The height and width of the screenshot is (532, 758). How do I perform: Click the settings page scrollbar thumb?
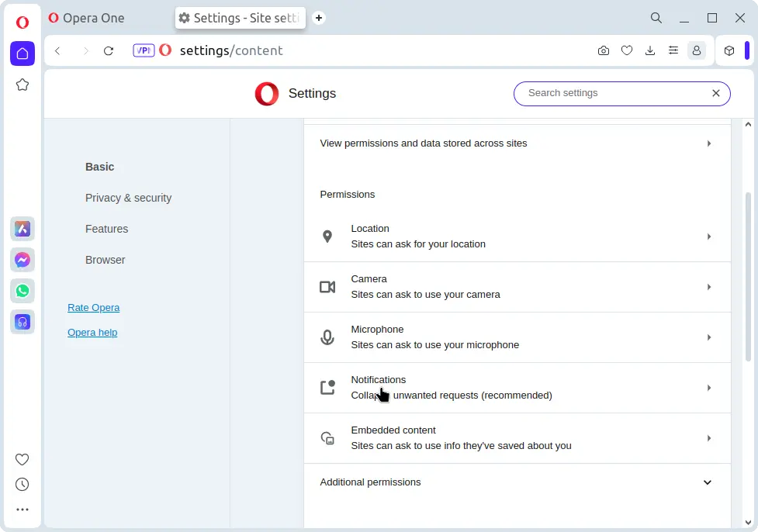pyautogui.click(x=748, y=277)
